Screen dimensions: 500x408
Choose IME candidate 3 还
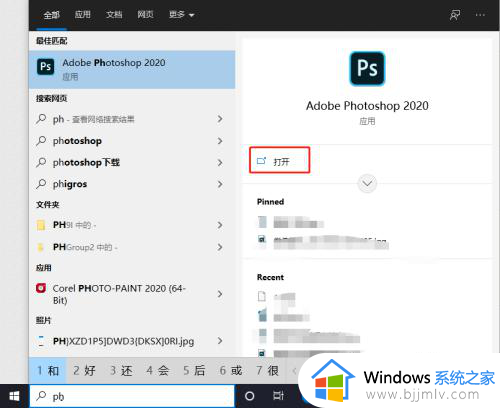(121, 370)
